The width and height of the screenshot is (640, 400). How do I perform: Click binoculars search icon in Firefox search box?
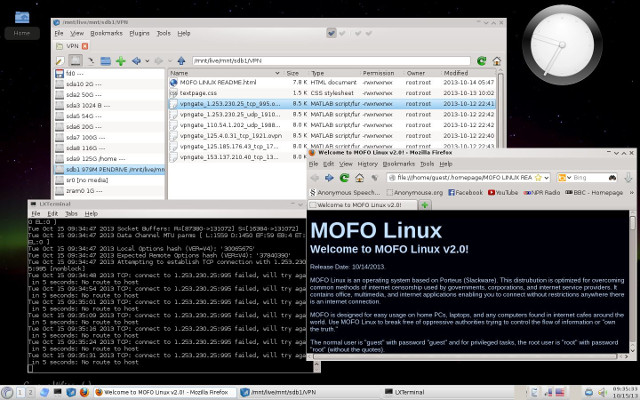(612, 178)
